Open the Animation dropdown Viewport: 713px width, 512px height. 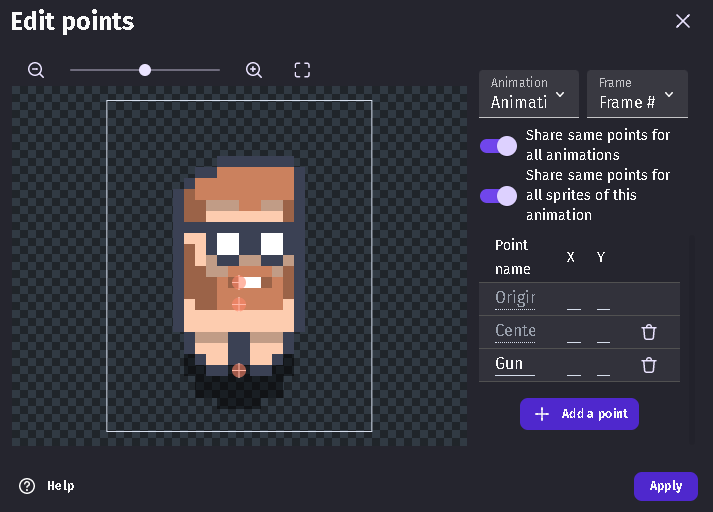point(529,94)
